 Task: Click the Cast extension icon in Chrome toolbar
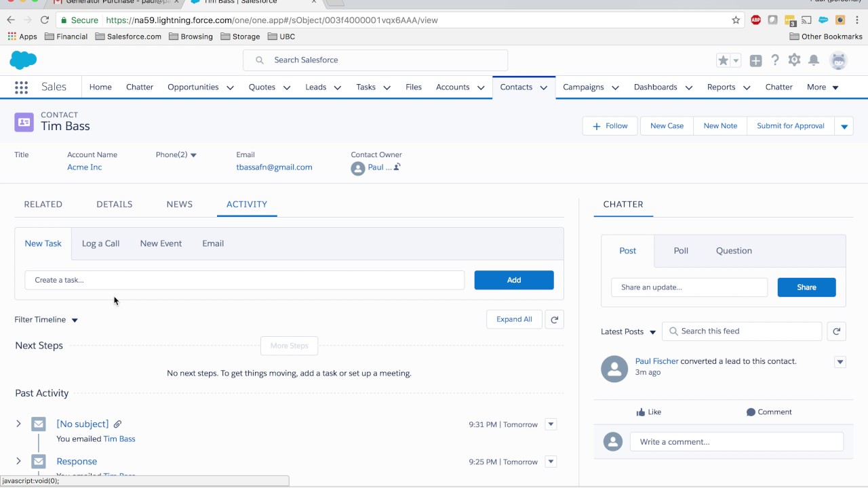pyautogui.click(x=807, y=20)
